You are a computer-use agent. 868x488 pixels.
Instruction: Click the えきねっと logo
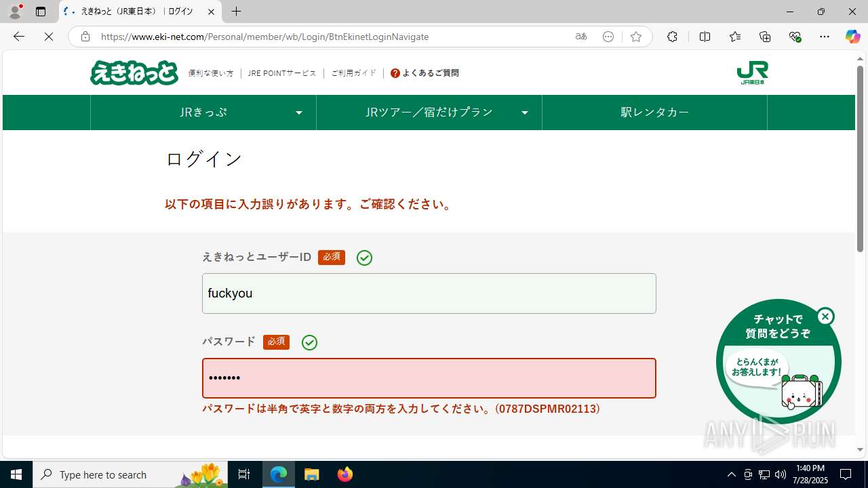[x=134, y=73]
